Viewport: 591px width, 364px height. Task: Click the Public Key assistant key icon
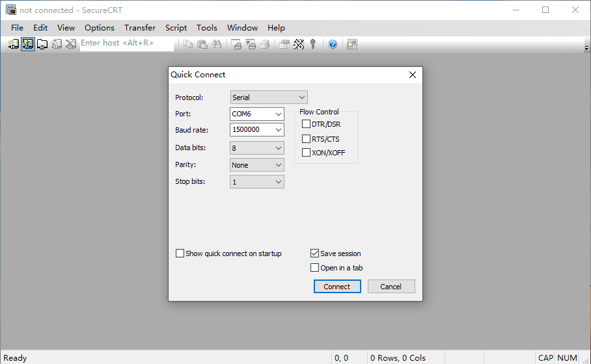[313, 44]
